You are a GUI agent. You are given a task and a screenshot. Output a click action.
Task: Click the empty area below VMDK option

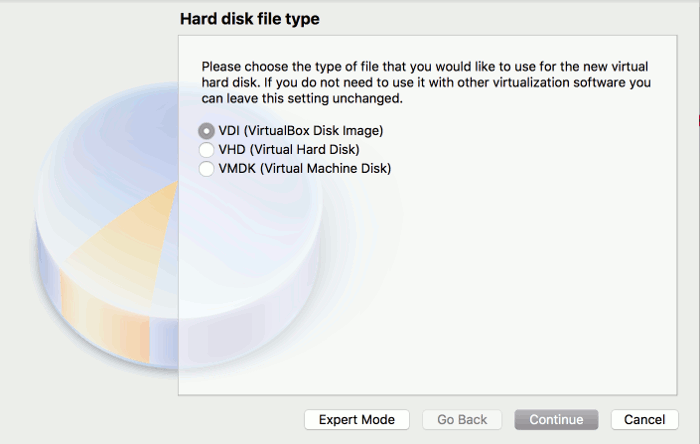pyautogui.click(x=428, y=286)
